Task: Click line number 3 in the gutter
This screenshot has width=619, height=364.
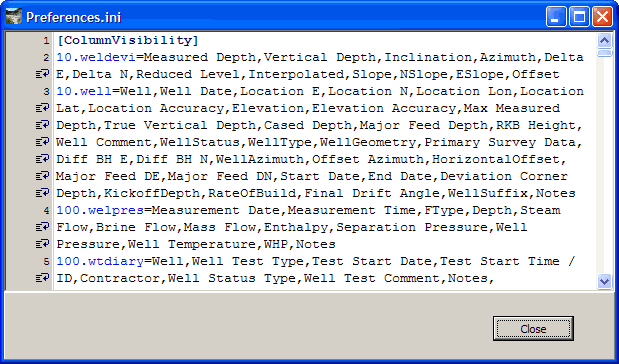Action: tap(46, 92)
